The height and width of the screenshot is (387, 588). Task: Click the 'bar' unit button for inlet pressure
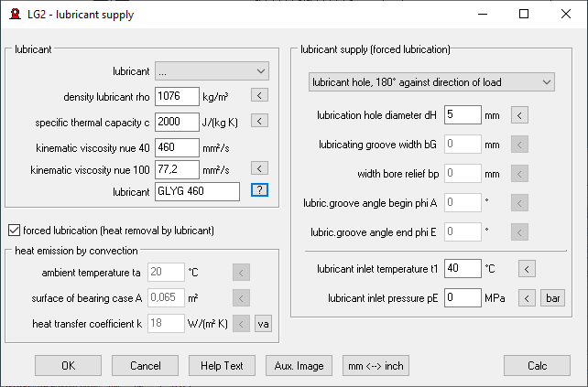[x=553, y=297]
